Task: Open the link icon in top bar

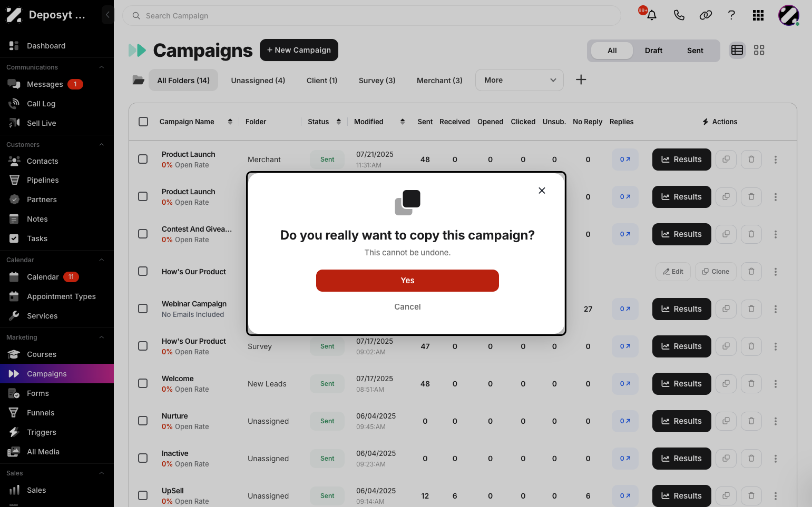Action: [706, 15]
